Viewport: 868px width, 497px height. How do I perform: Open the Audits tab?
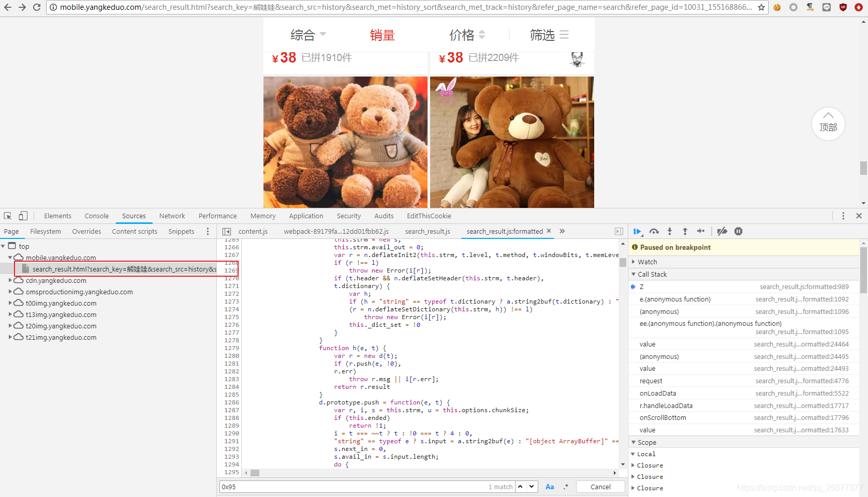point(384,216)
